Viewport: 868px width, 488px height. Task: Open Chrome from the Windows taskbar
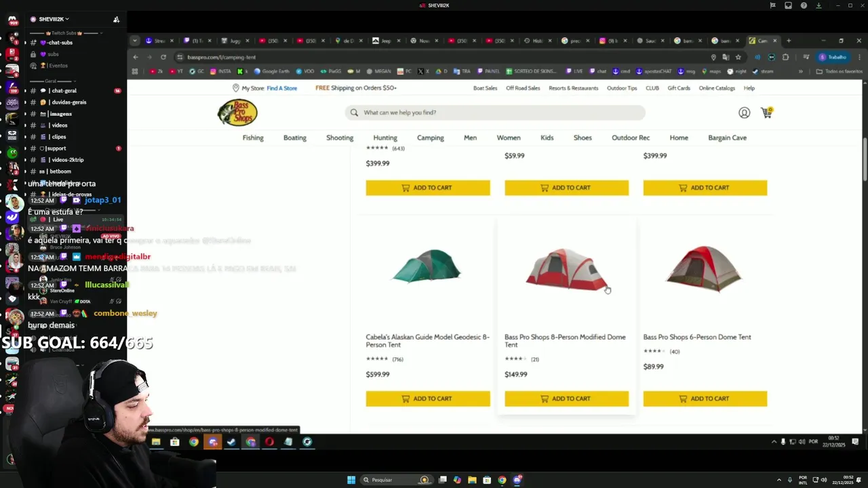pyautogui.click(x=502, y=480)
